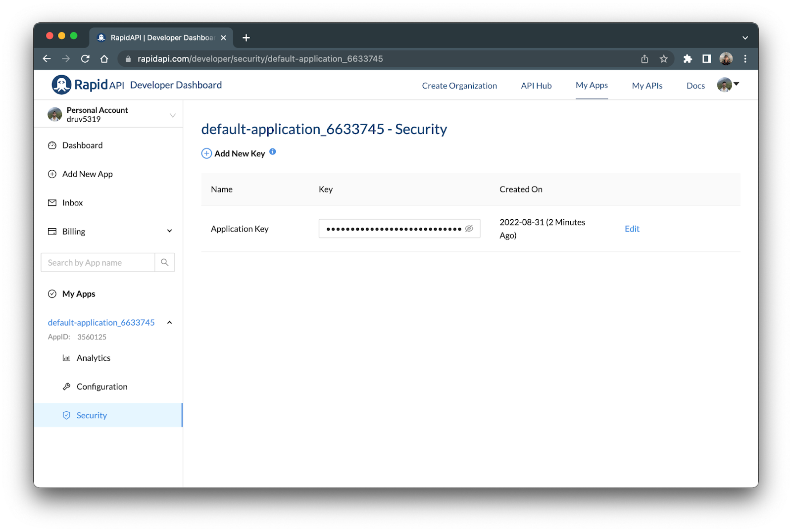This screenshot has height=532, width=792.
Task: Collapse default-application_6633745 tree
Action: point(169,323)
